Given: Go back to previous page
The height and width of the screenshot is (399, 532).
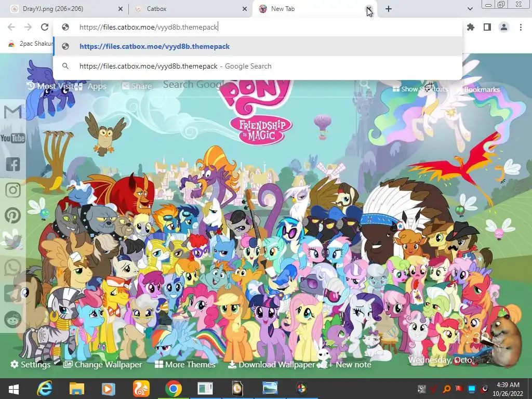Looking at the screenshot, I should coord(11,27).
